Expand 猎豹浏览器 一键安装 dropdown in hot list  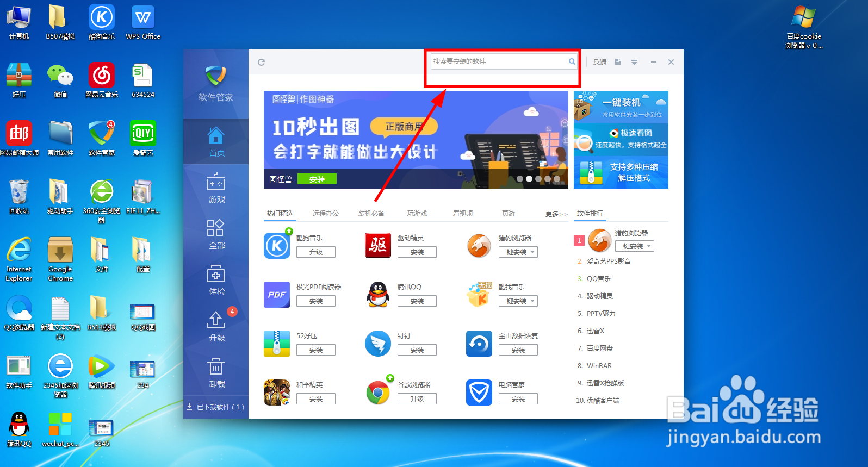[x=532, y=252]
